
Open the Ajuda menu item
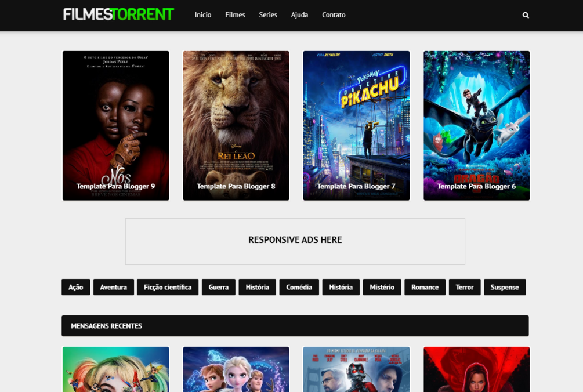click(299, 15)
